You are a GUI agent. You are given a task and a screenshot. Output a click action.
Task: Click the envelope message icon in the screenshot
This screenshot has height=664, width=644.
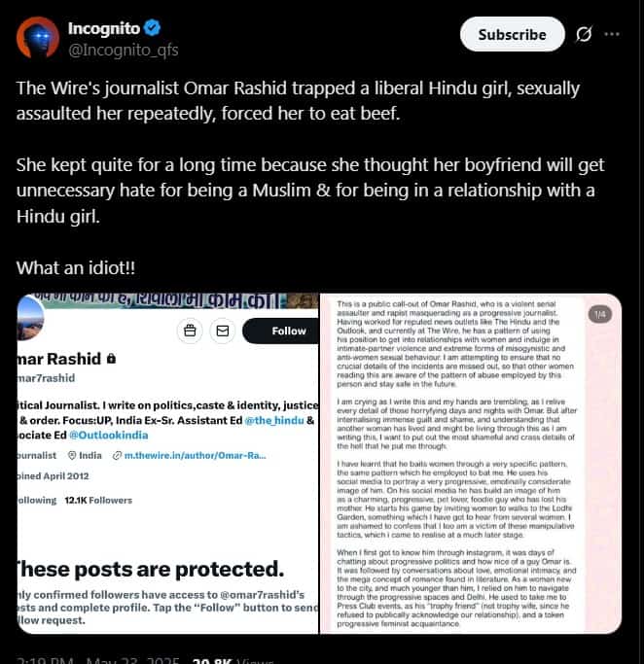223,331
